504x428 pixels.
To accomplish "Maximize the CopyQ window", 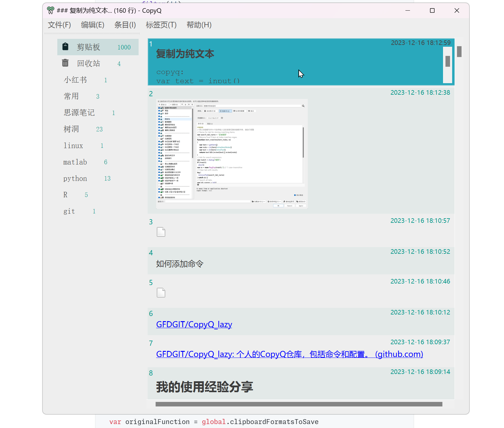I will pos(432,10).
